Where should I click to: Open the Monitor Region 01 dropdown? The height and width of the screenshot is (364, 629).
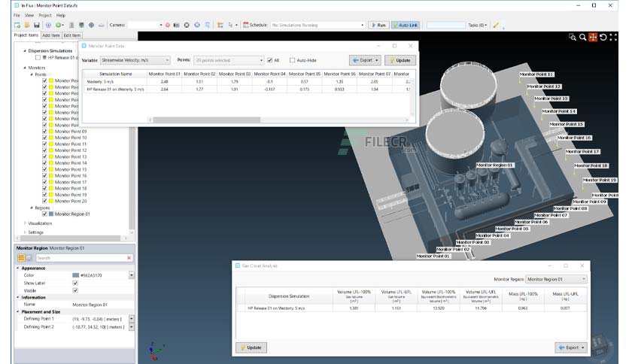point(556,279)
